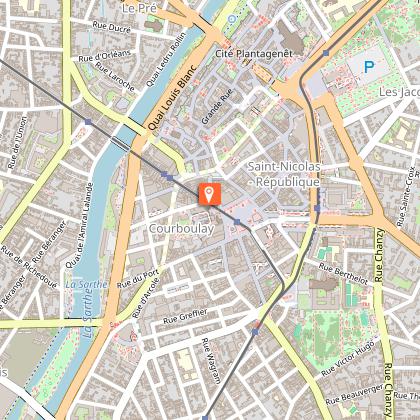Click the Rue Berthelot street label
Image resolution: width=420 pixels, height=420 pixels.
coord(344,274)
